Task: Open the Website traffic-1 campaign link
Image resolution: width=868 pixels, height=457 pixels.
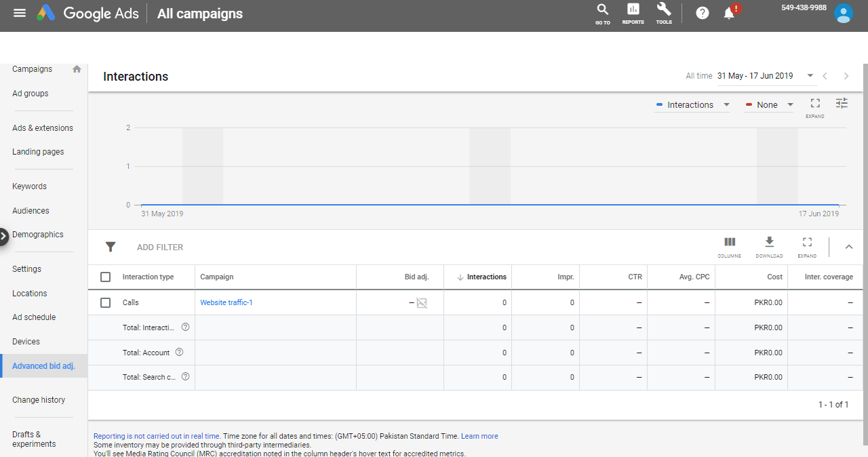Action: pyautogui.click(x=226, y=302)
